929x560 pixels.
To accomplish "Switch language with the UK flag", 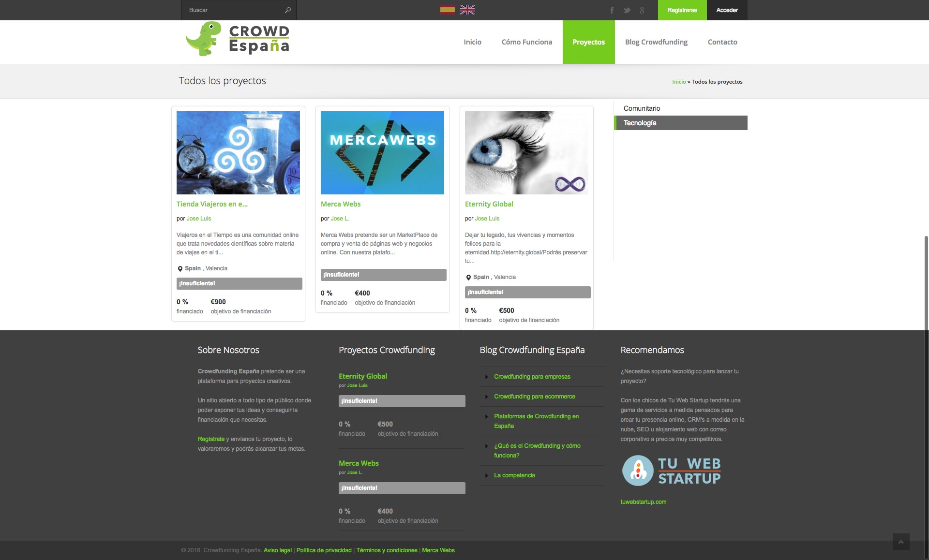I will 467,10.
